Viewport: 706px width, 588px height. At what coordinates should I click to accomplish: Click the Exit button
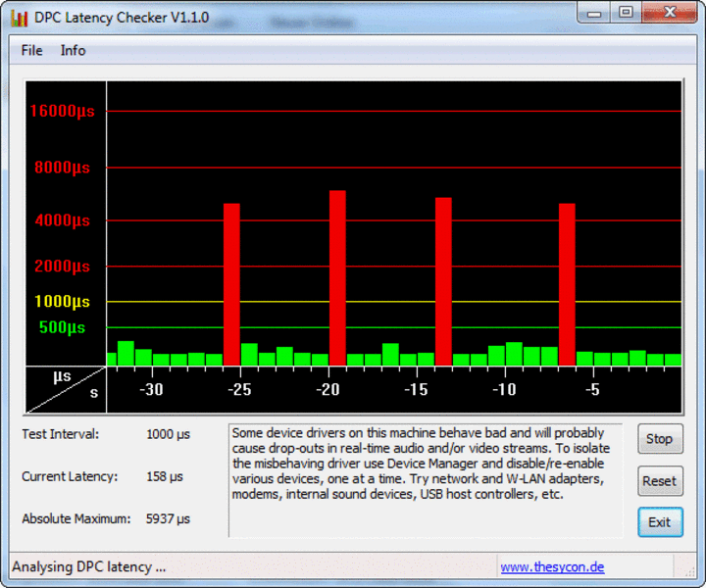[660, 522]
